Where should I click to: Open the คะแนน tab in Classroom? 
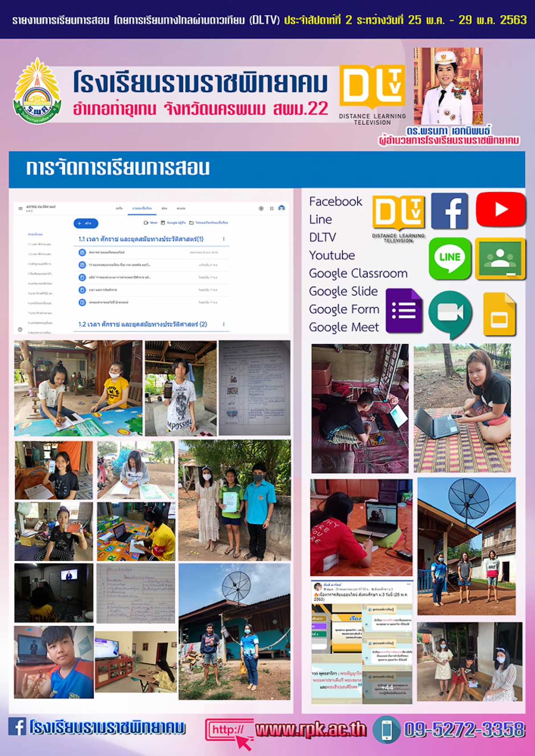(181, 208)
